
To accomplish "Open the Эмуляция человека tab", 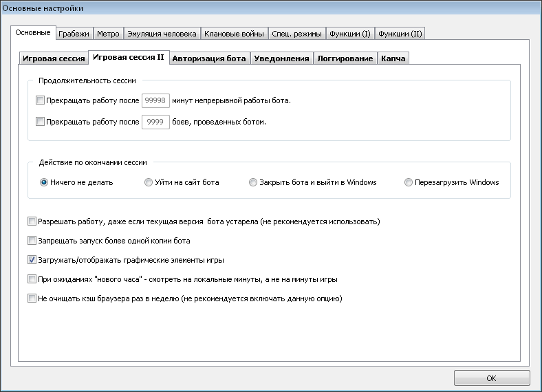I will click(x=162, y=34).
